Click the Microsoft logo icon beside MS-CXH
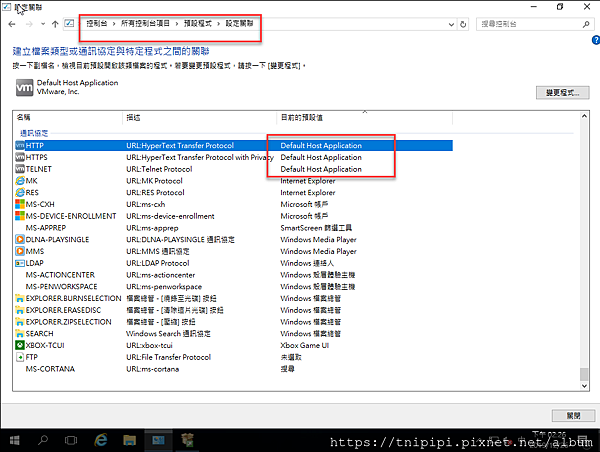 coord(20,204)
